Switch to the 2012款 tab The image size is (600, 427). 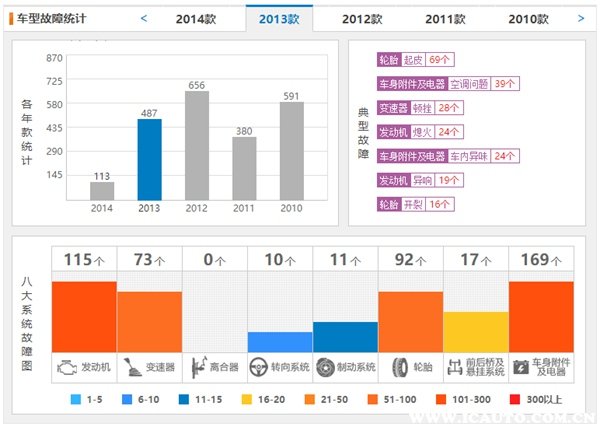361,19
